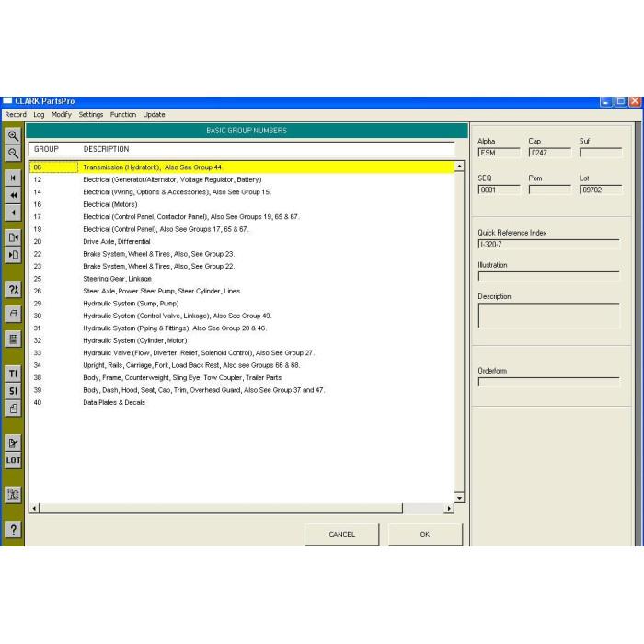This screenshot has width=644, height=644.
Task: Click the Cap field showing 0247
Action: [x=550, y=153]
